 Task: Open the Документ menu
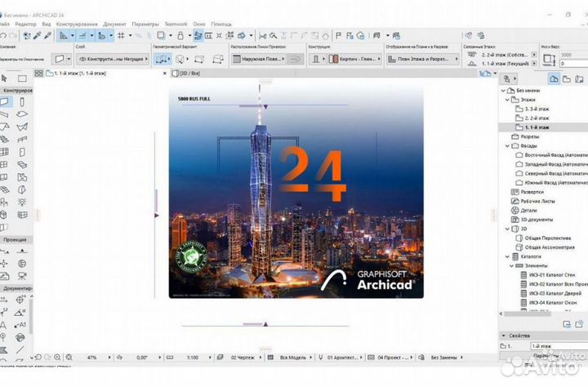115,24
